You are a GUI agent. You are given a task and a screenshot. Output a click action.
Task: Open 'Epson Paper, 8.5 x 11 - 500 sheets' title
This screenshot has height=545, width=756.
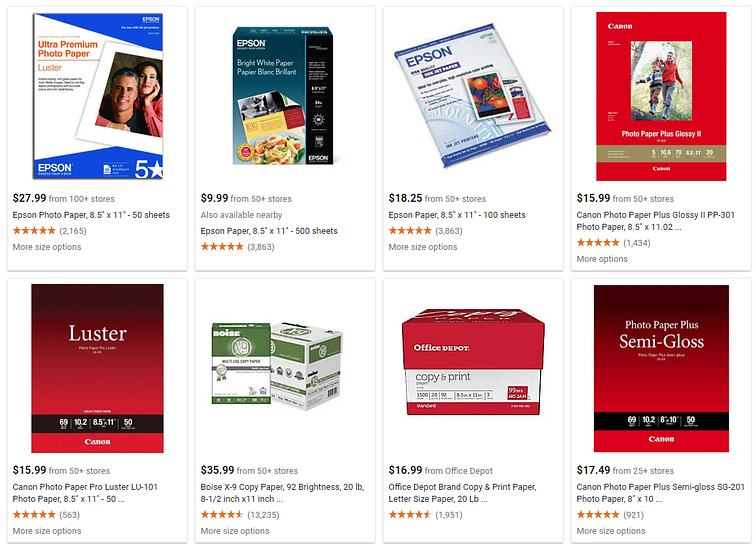[x=269, y=231]
